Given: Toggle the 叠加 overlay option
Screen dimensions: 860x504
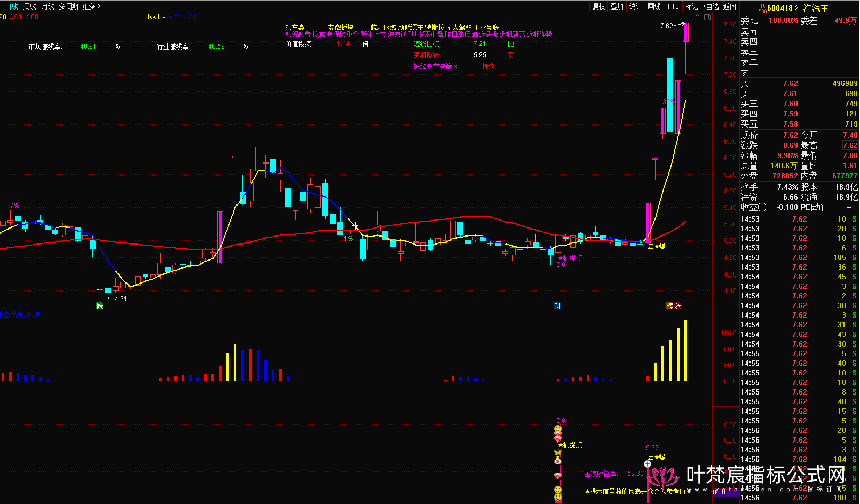Looking at the screenshot, I should (x=617, y=6).
